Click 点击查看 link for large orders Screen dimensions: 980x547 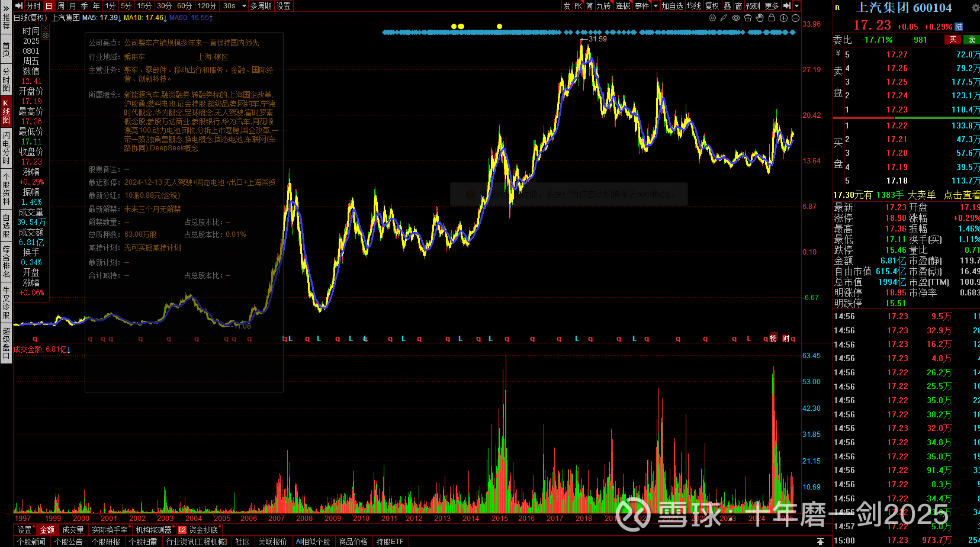(x=962, y=195)
